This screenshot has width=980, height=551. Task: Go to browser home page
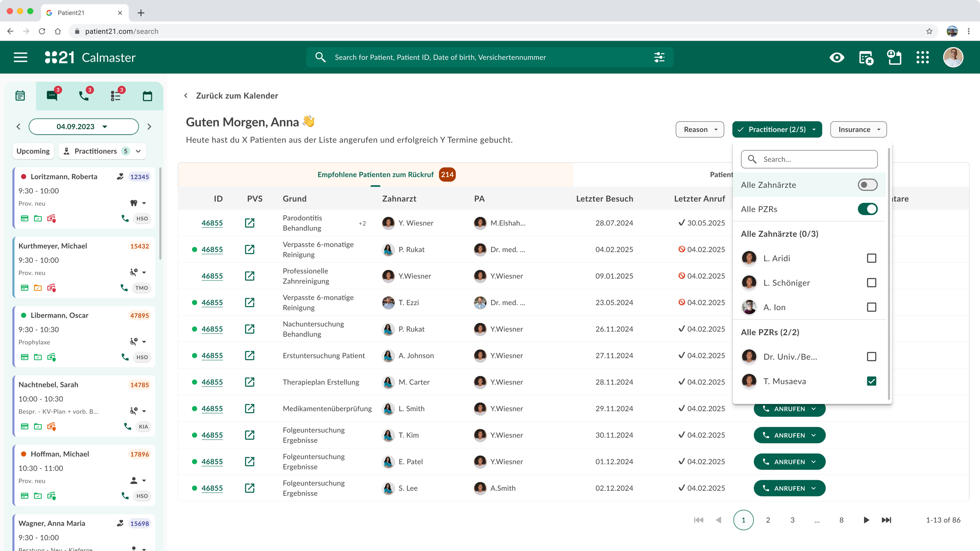point(58,31)
